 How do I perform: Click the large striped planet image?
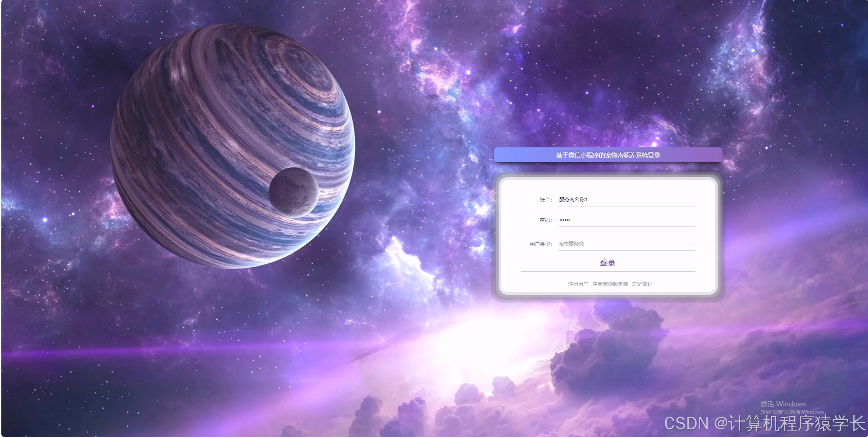coord(217,129)
